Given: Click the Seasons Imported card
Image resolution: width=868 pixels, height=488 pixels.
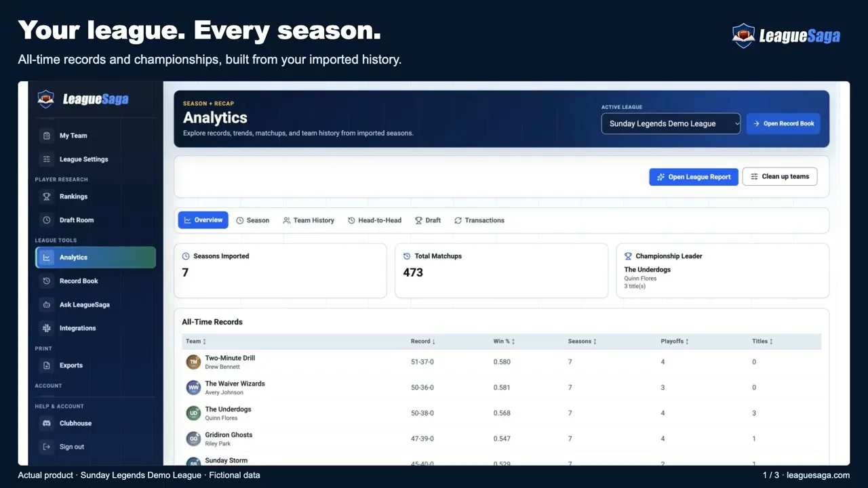Looking at the screenshot, I should click(280, 271).
